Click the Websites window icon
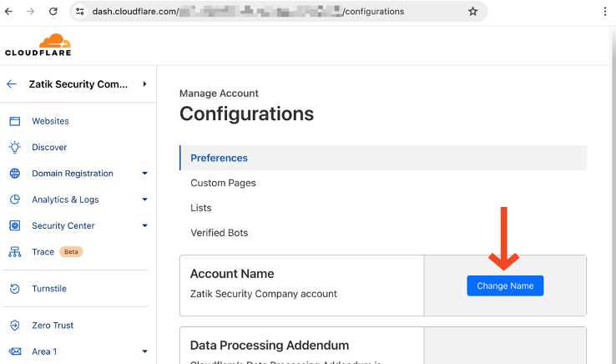The image size is (616, 364). click(x=14, y=121)
